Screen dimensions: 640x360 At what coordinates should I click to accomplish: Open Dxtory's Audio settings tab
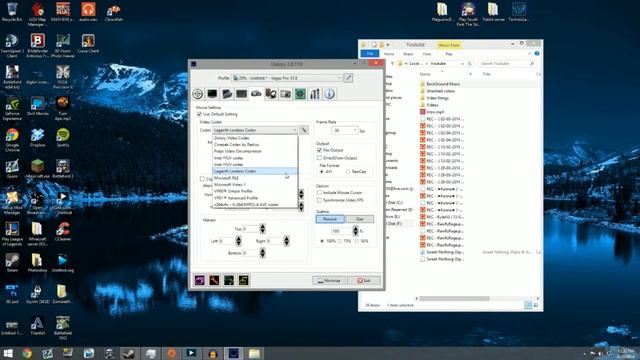271,94
